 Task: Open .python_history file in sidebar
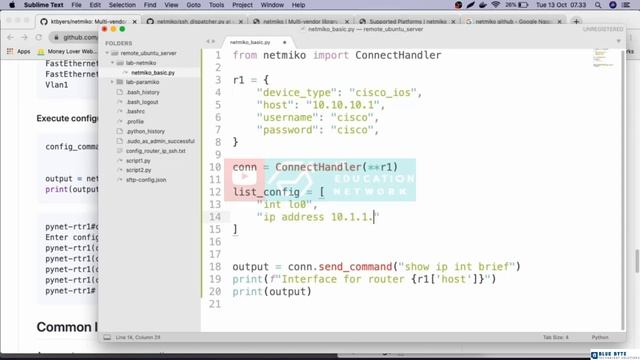(145, 131)
